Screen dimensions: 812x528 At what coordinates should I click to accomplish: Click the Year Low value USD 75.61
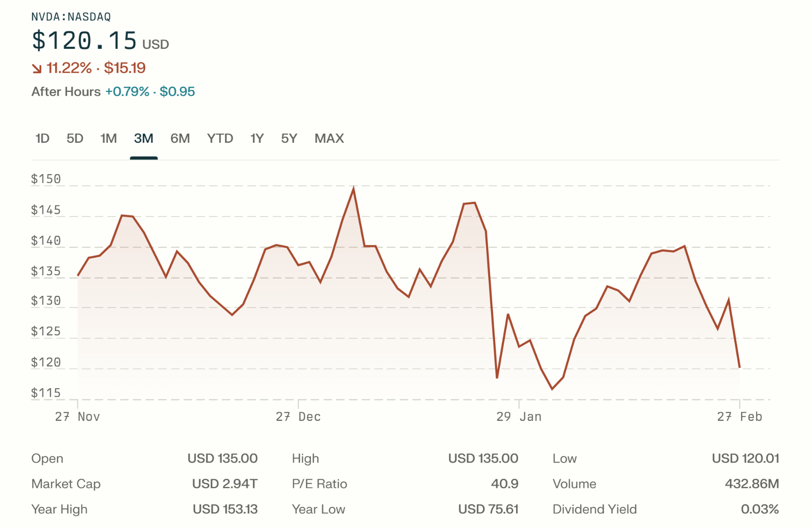pos(488,509)
